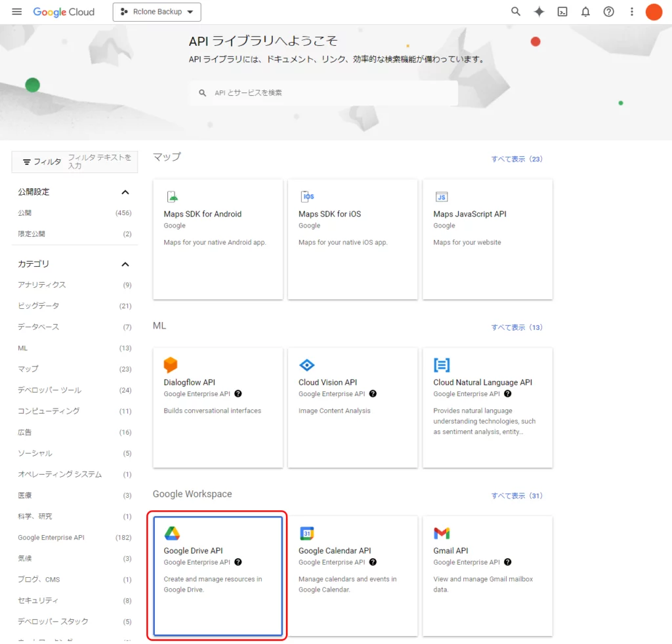Open the notifications bell

tap(585, 12)
